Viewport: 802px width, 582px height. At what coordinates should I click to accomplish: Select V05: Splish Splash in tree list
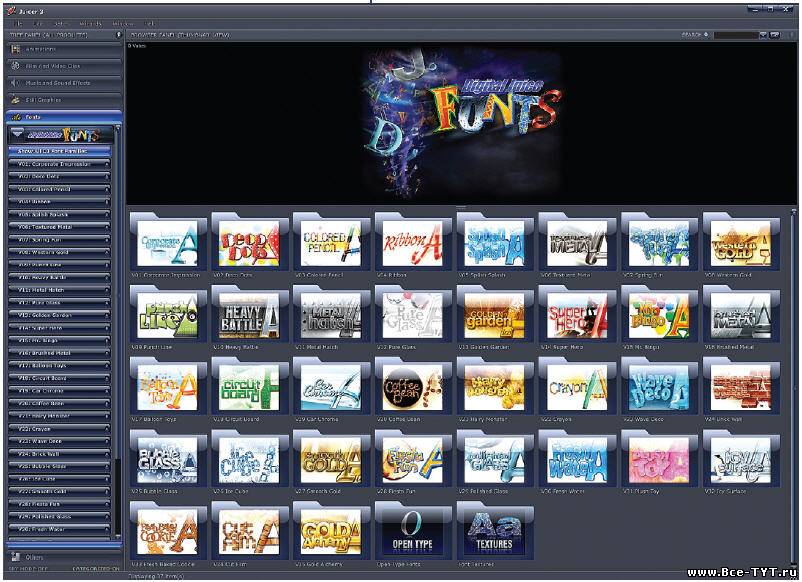click(x=59, y=214)
